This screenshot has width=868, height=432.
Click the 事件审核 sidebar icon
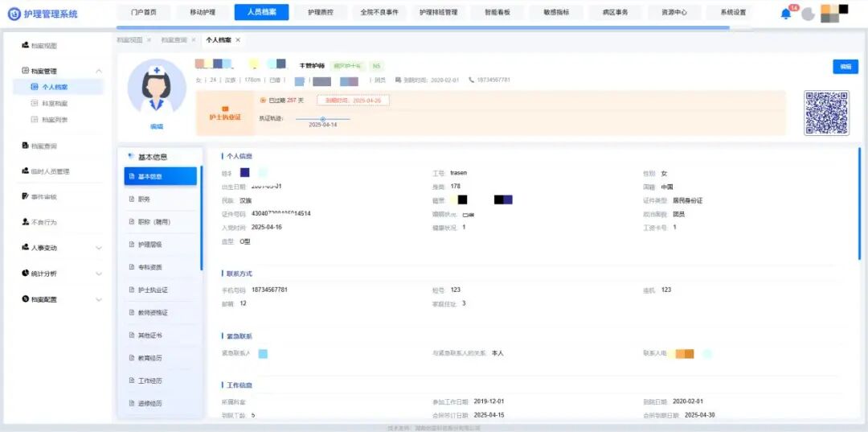(x=26, y=197)
